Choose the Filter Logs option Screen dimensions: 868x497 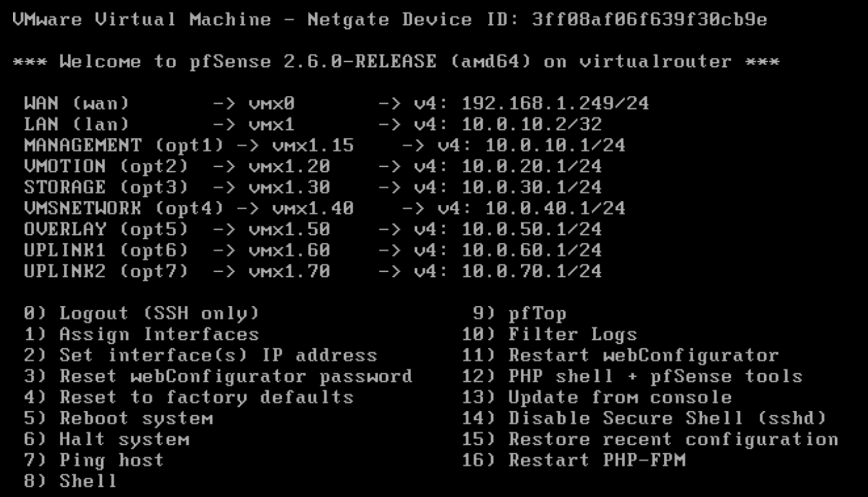550,335
